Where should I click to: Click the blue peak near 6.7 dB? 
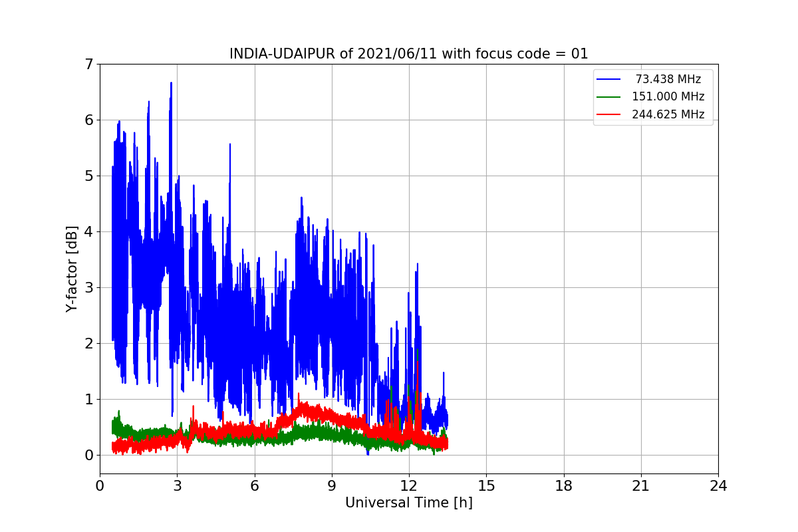click(x=171, y=84)
